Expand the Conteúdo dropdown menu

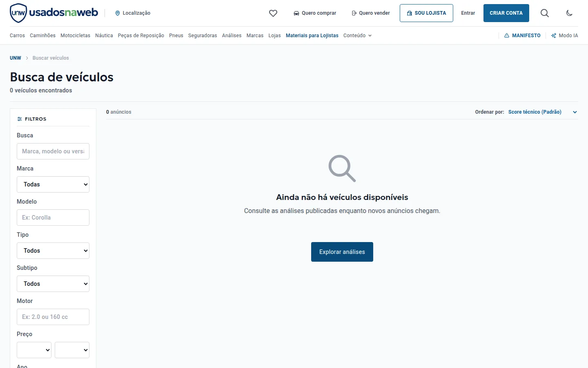point(357,36)
